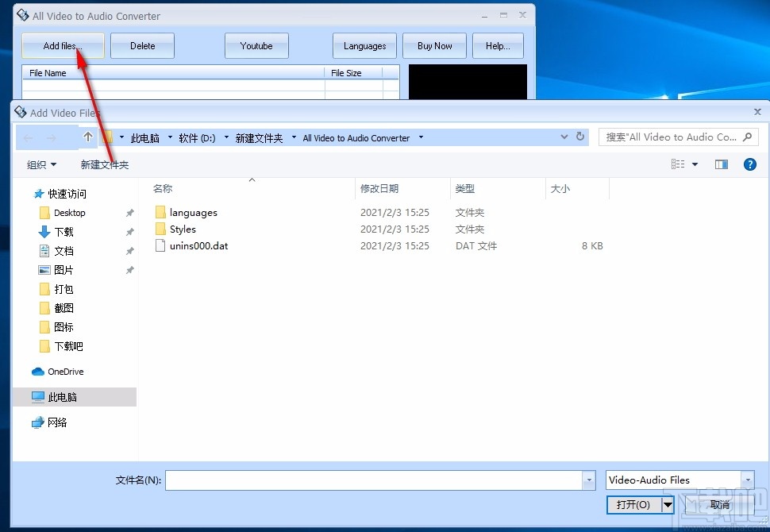Open the Languages selector
Viewport: 770px width, 532px height.
point(364,45)
